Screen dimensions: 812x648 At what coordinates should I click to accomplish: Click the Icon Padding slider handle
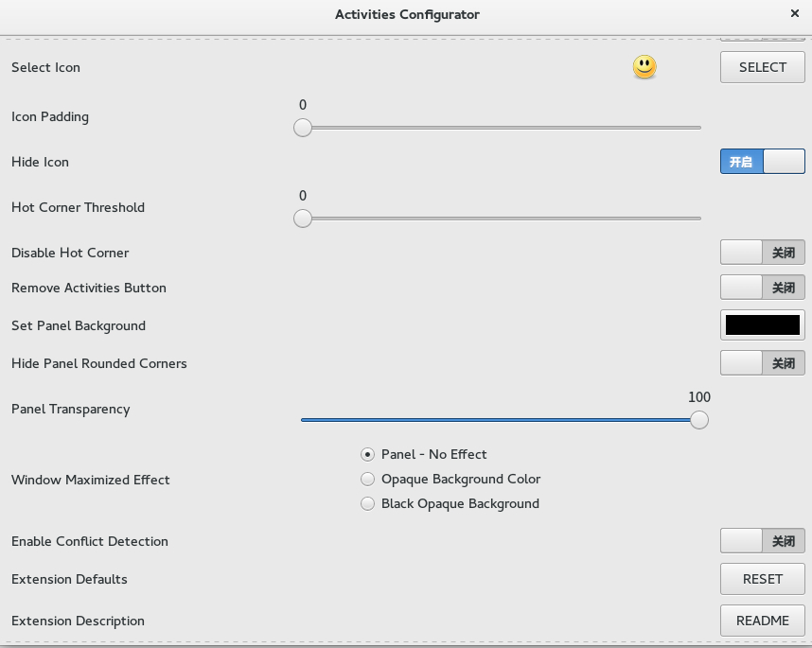click(303, 128)
